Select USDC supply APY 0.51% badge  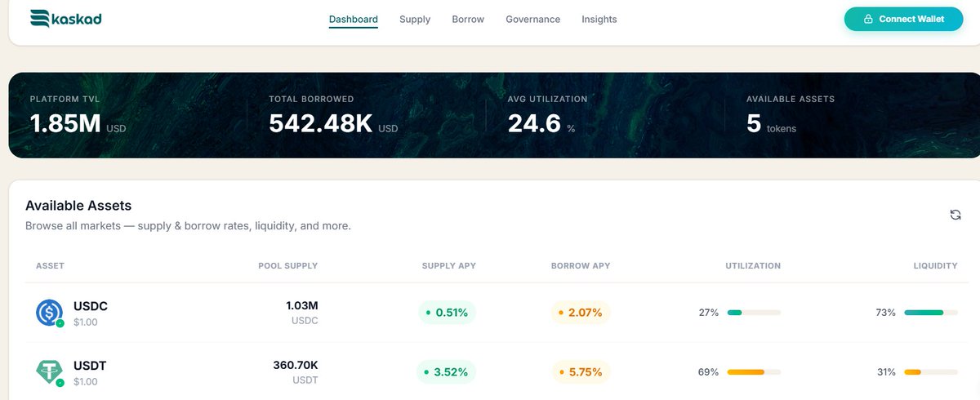447,313
